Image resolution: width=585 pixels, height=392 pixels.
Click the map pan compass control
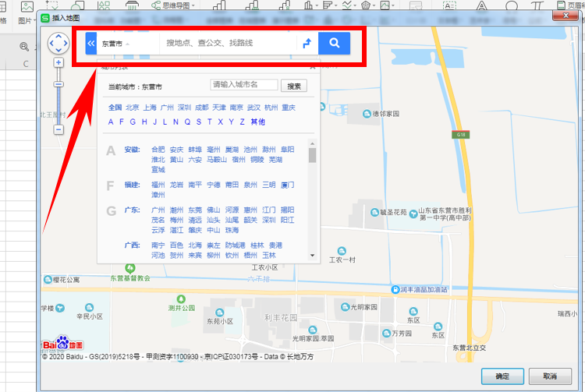coord(58,43)
